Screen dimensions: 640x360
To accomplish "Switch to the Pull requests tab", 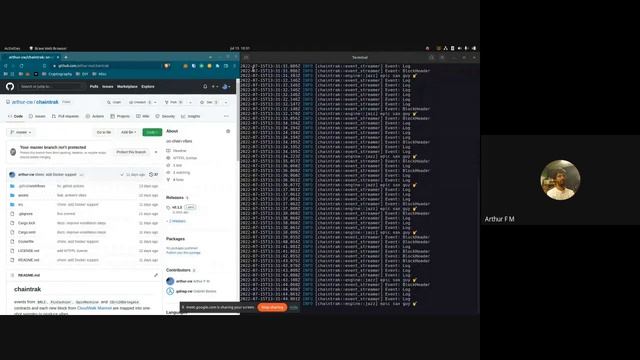I will click(65, 116).
